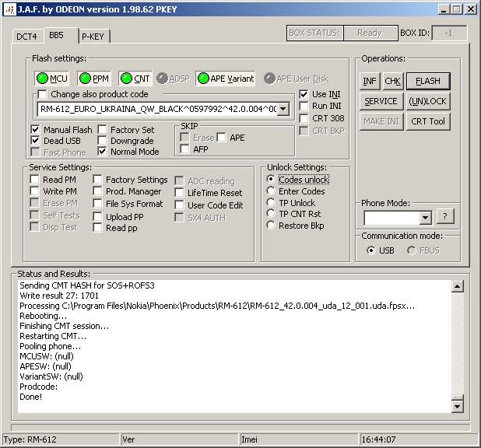This screenshot has width=481, height=448.
Task: Start flashing with the FLASH button
Action: (428, 81)
